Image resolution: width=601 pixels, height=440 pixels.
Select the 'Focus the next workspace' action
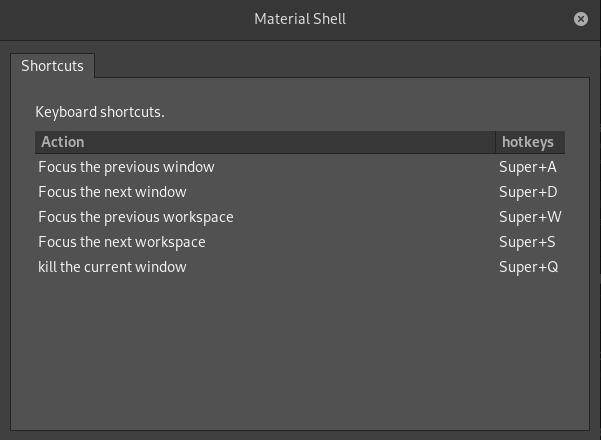tap(121, 242)
